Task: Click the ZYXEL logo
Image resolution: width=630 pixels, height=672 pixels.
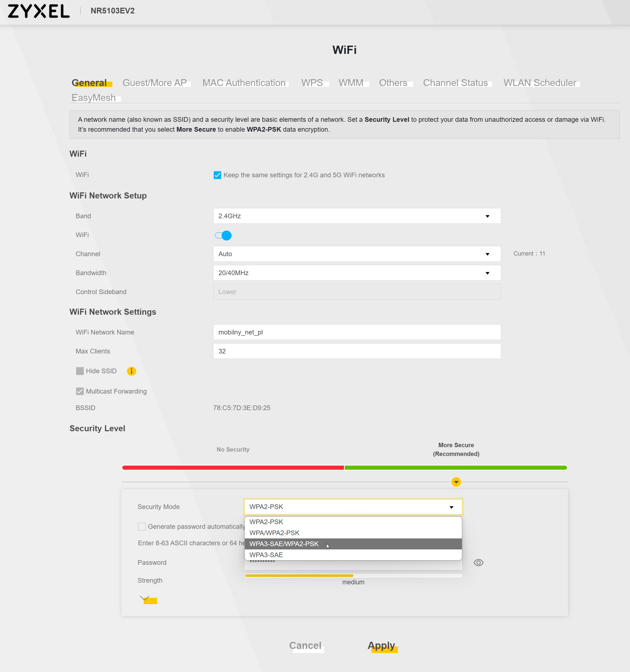Action: 38,11
